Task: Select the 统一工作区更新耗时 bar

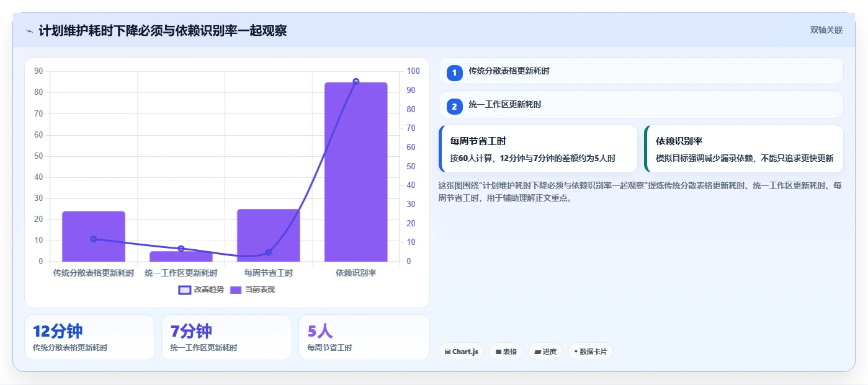Action: coord(181,256)
